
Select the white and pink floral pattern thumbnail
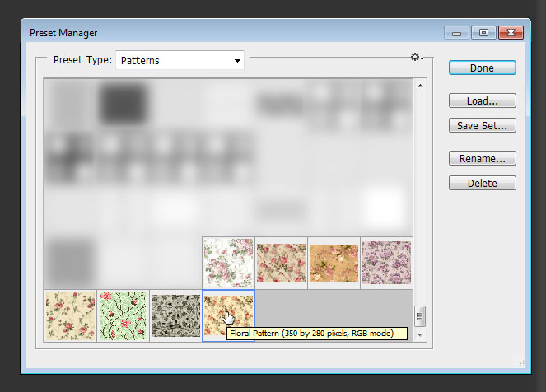tap(228, 263)
